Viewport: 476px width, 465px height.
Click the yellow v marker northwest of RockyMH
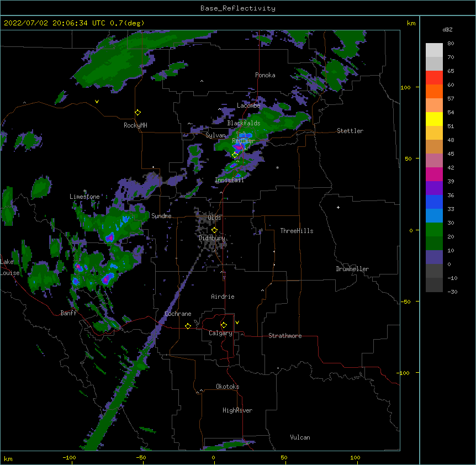97,102
